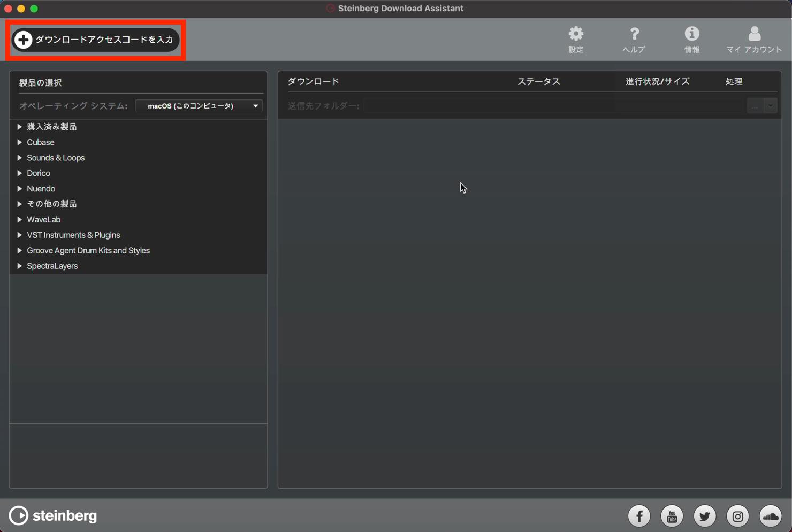
Task: Click the destination folder browse button
Action: [755, 106]
